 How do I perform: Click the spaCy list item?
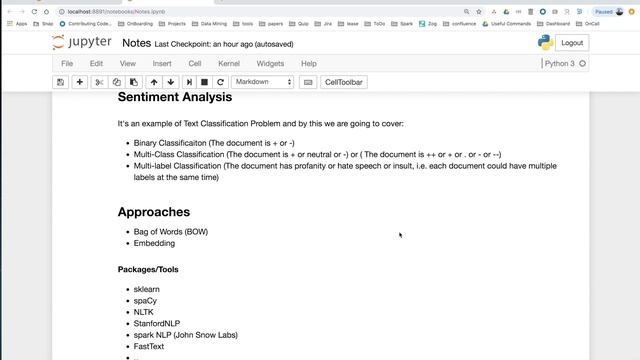click(x=145, y=301)
